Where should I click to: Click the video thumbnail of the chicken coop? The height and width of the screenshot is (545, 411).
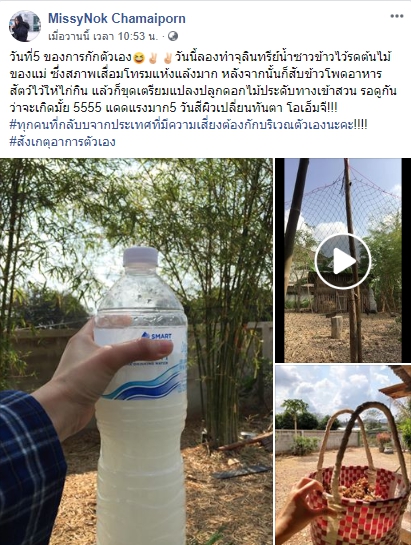pyautogui.click(x=343, y=260)
